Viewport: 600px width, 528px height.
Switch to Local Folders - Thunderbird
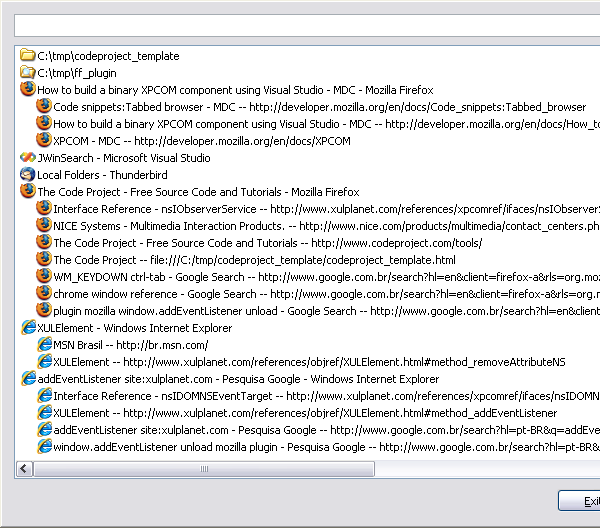[x=102, y=175]
